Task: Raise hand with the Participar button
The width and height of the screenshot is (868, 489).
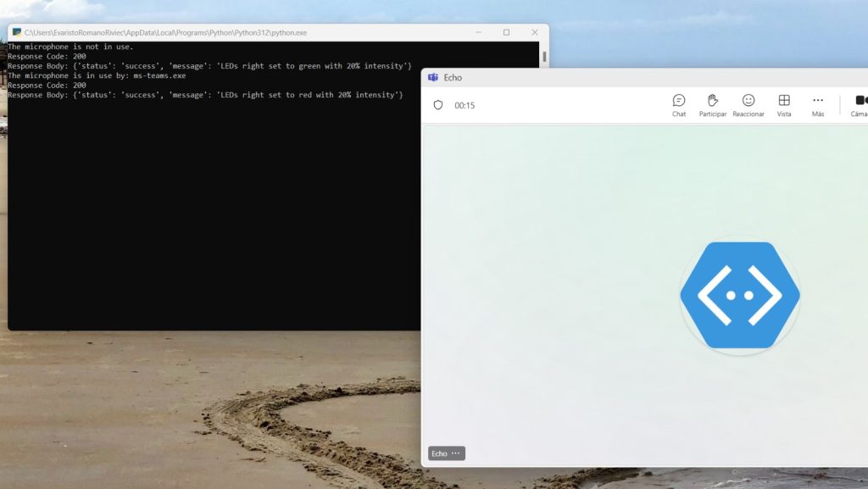Action: coord(712,105)
